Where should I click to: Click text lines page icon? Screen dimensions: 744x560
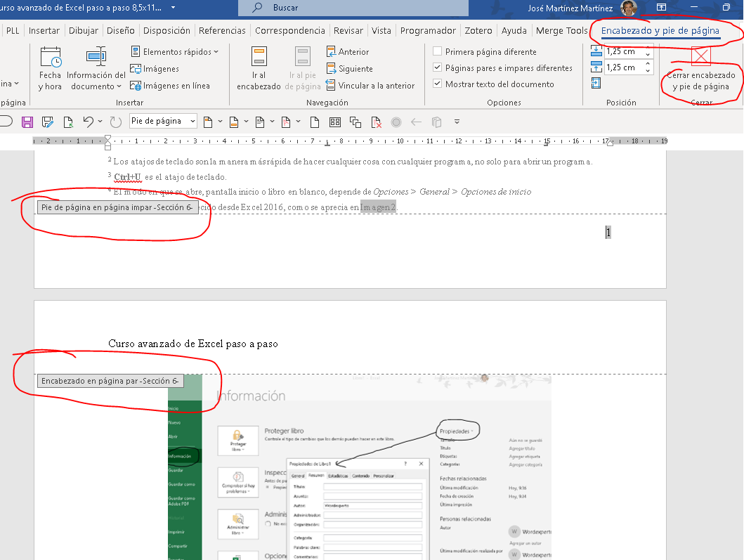coord(259,122)
